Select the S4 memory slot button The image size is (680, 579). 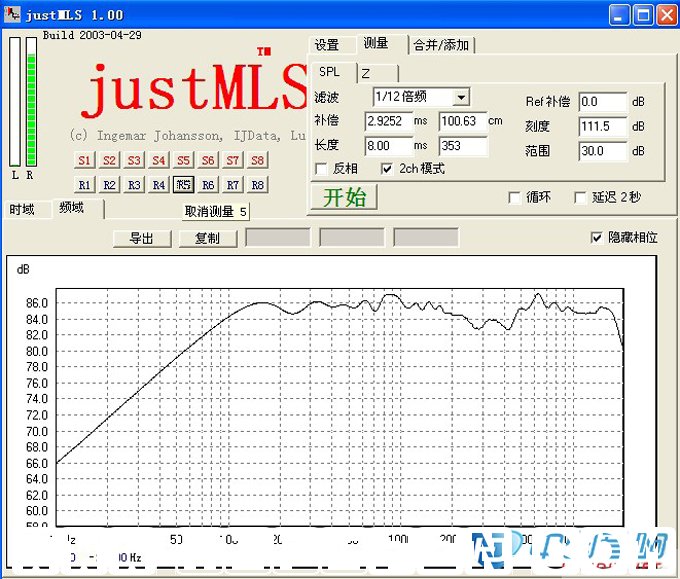(158, 160)
